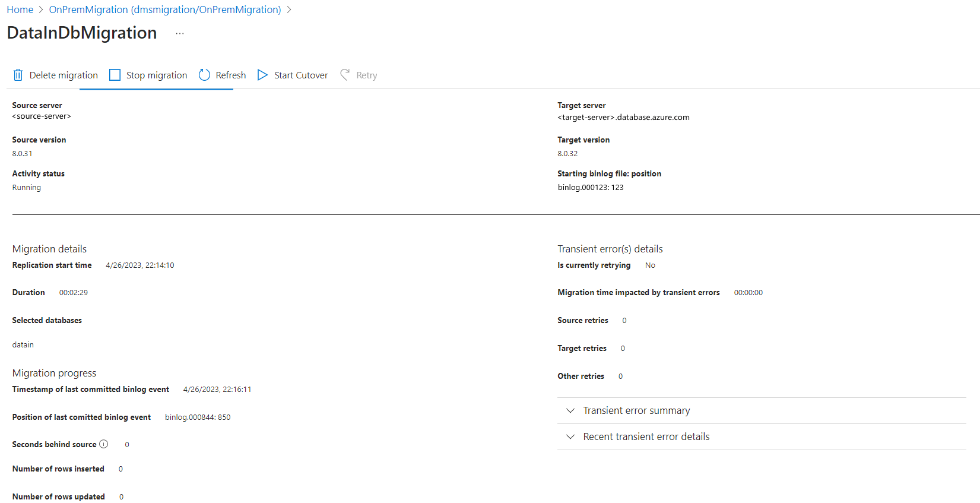Click chevron after OnPremMigration breadcrumb
The image size is (980, 503).
point(289,10)
